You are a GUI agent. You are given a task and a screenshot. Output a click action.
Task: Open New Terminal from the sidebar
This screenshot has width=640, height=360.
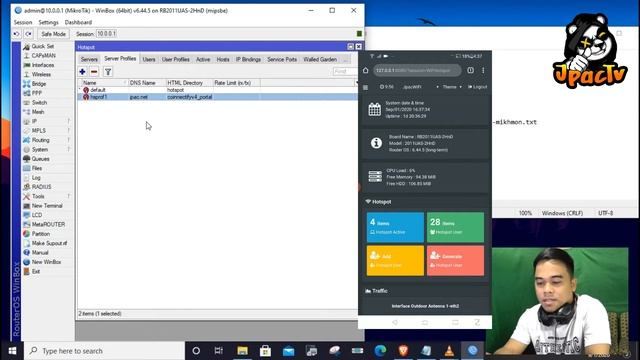(47, 206)
